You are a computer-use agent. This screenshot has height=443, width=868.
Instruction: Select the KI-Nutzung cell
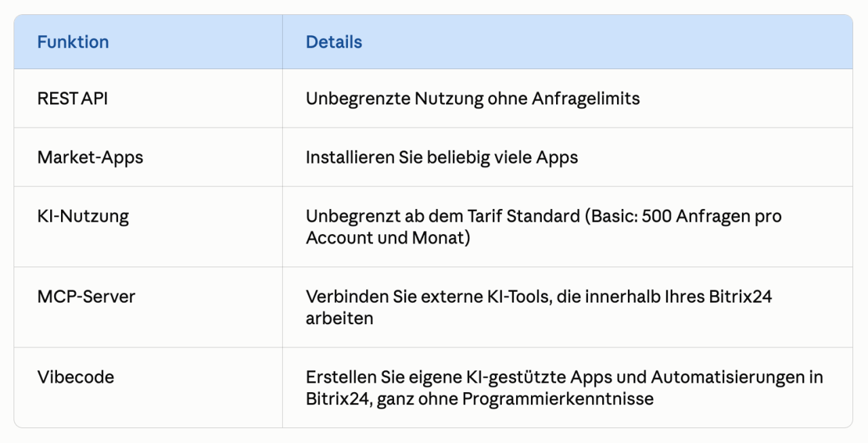(148, 227)
